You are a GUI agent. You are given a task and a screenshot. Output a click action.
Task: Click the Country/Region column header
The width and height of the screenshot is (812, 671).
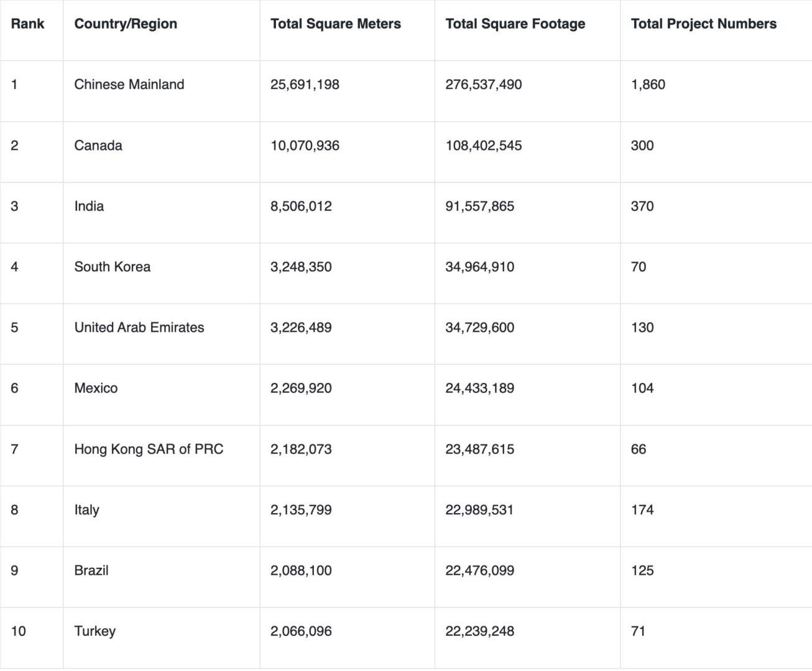[x=126, y=24]
